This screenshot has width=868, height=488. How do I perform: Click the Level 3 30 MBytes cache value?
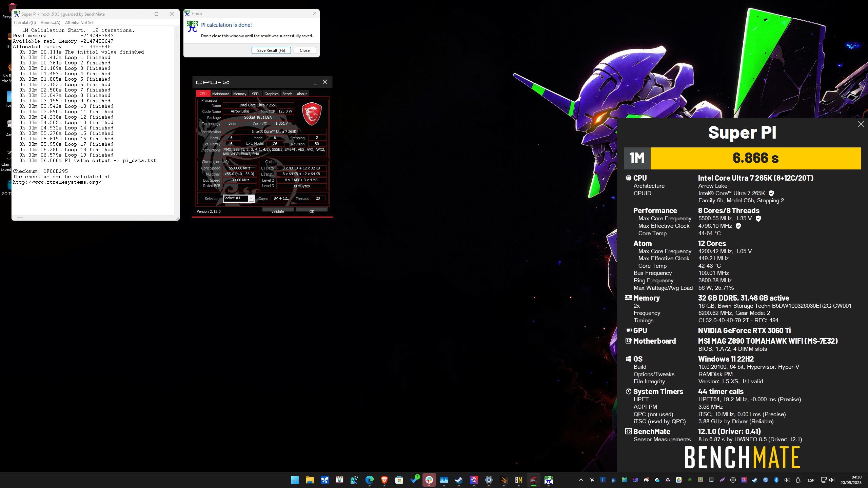[301, 186]
